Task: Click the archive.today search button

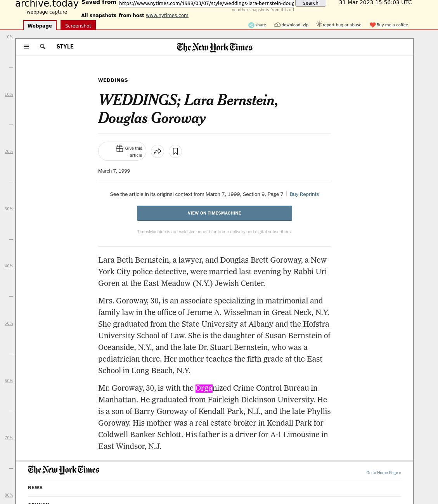Action: point(311,3)
